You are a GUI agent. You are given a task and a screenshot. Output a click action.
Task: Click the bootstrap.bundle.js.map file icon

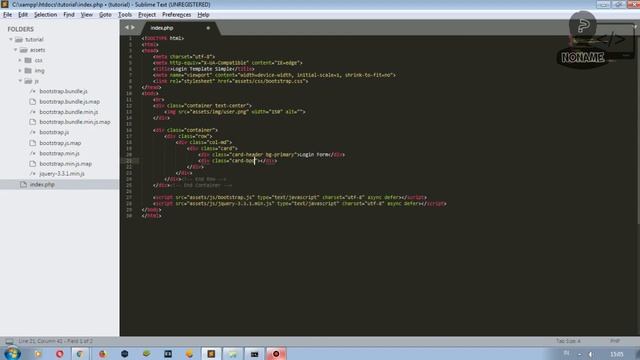pyautogui.click(x=33, y=102)
